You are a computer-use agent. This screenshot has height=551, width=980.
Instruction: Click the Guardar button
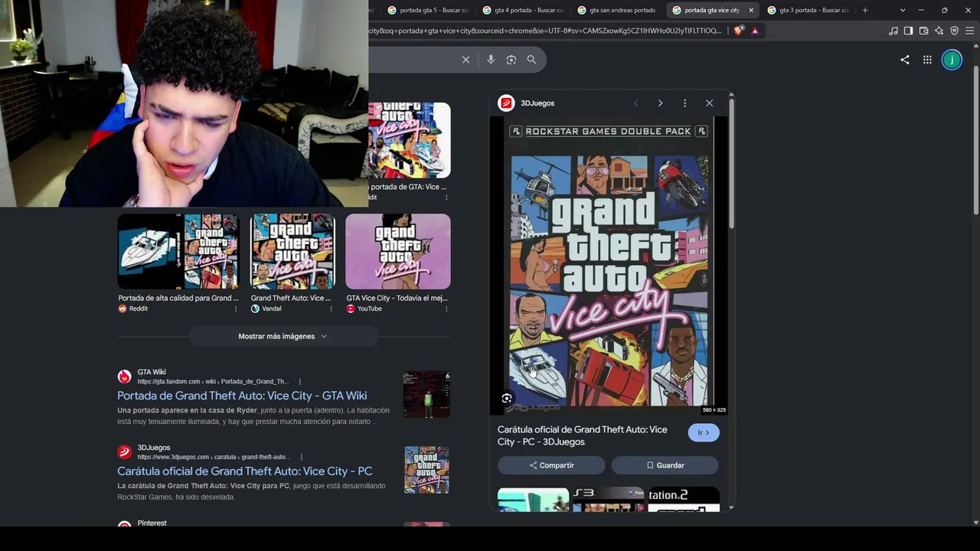point(665,465)
